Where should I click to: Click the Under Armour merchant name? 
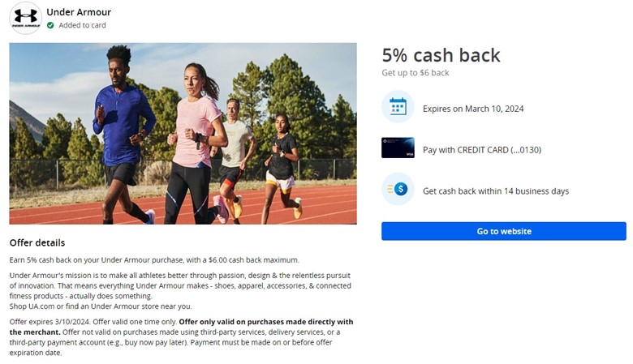point(79,12)
